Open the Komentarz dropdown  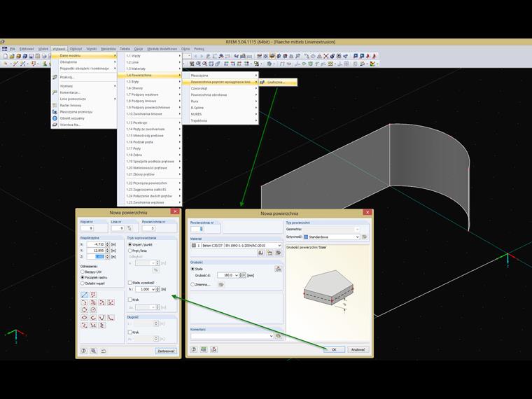point(271,336)
